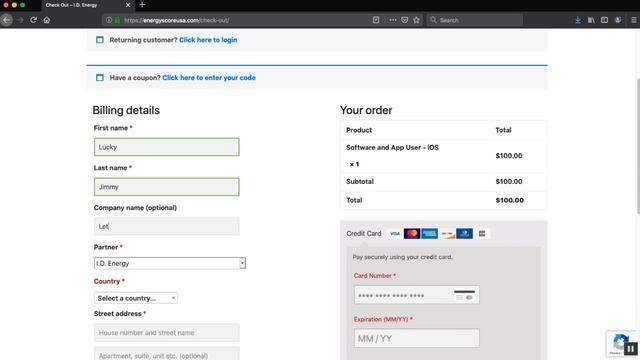Click the page vertical scrollbar
The width and height of the screenshot is (640, 360).
coord(638,146)
